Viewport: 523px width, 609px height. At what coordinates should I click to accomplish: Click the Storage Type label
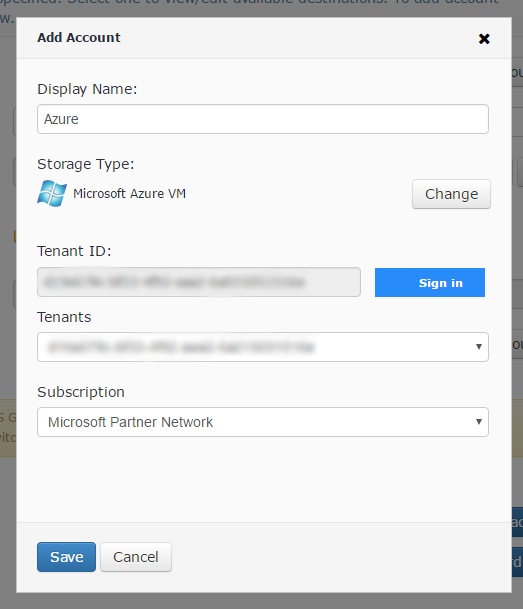click(86, 164)
